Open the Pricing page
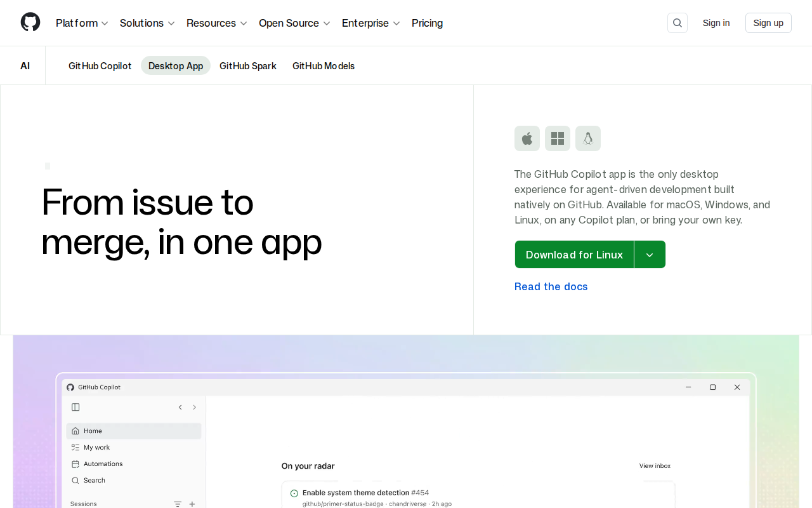812x508 pixels. click(x=428, y=23)
